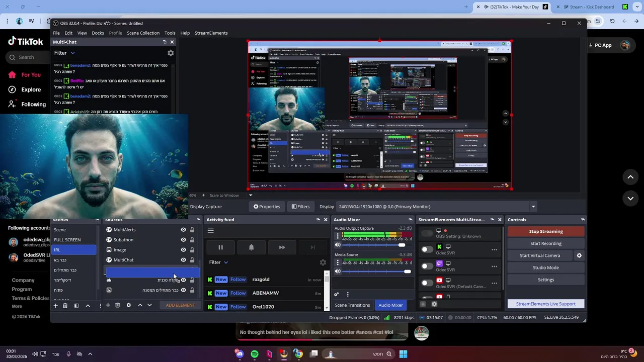Follow razgold in Activity feed
This screenshot has height=362, width=644.
(x=238, y=280)
